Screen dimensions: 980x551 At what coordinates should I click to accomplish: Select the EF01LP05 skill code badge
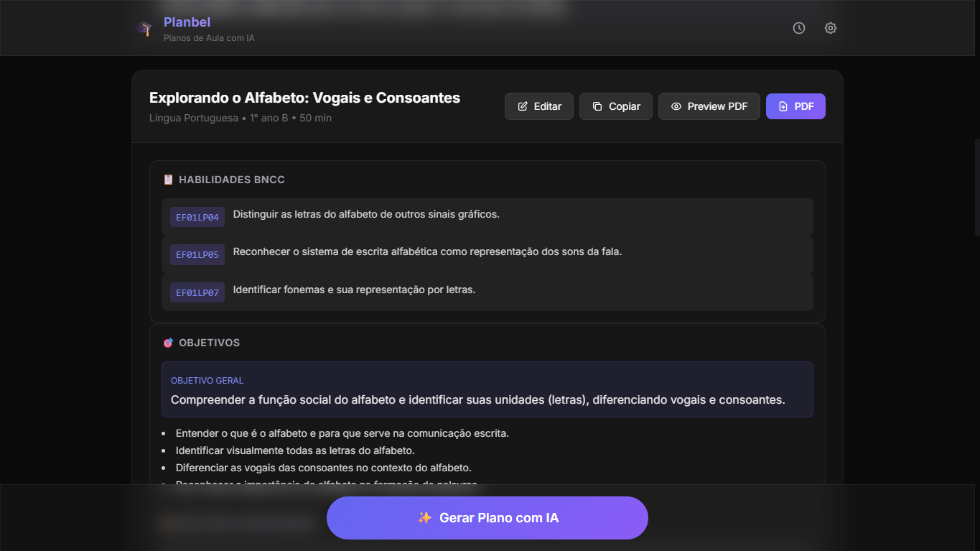coord(197,254)
